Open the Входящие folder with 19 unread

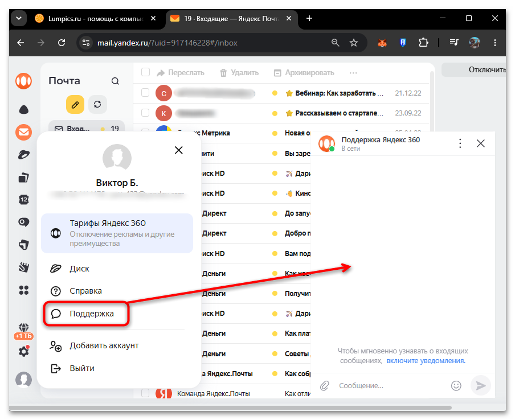(x=87, y=128)
